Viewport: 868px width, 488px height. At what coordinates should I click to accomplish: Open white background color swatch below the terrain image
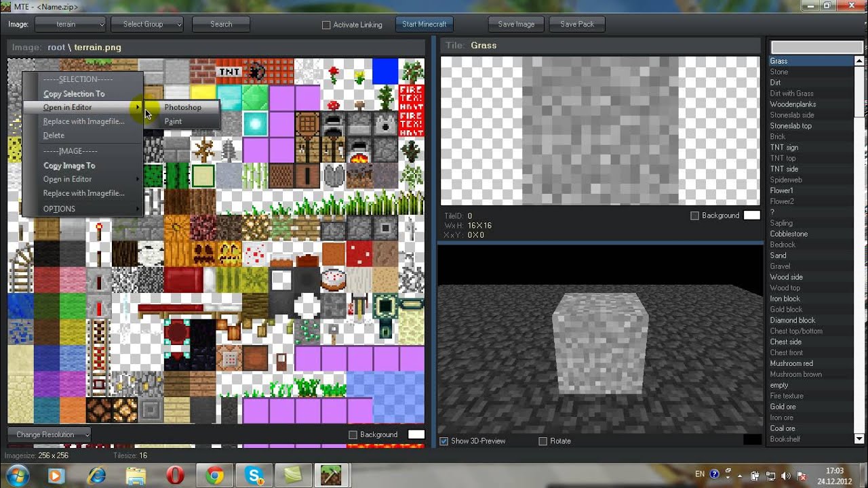[x=416, y=434]
